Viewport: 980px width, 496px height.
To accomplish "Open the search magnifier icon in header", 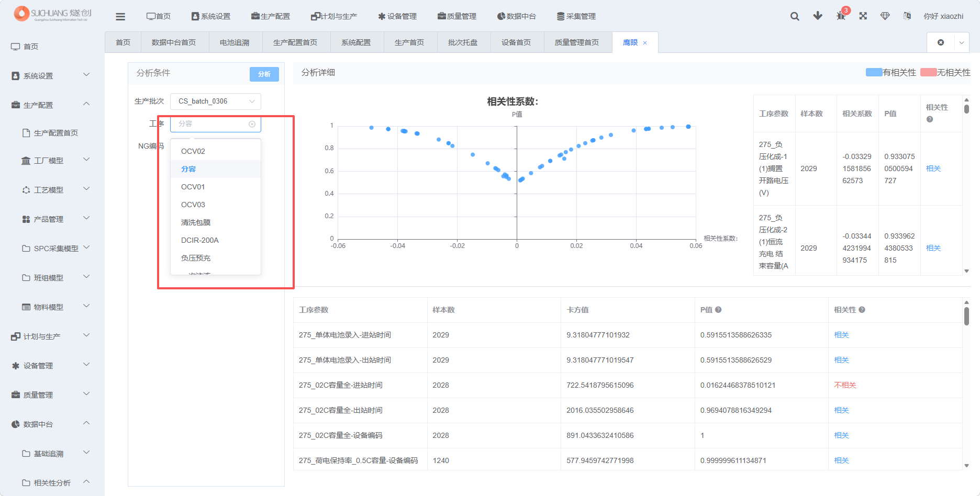I will [795, 16].
